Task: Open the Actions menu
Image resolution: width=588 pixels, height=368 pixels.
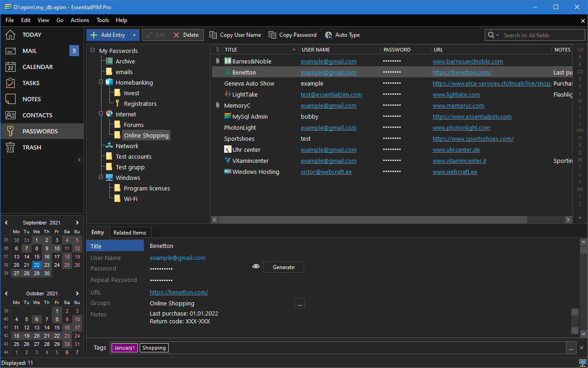Action: coord(80,20)
